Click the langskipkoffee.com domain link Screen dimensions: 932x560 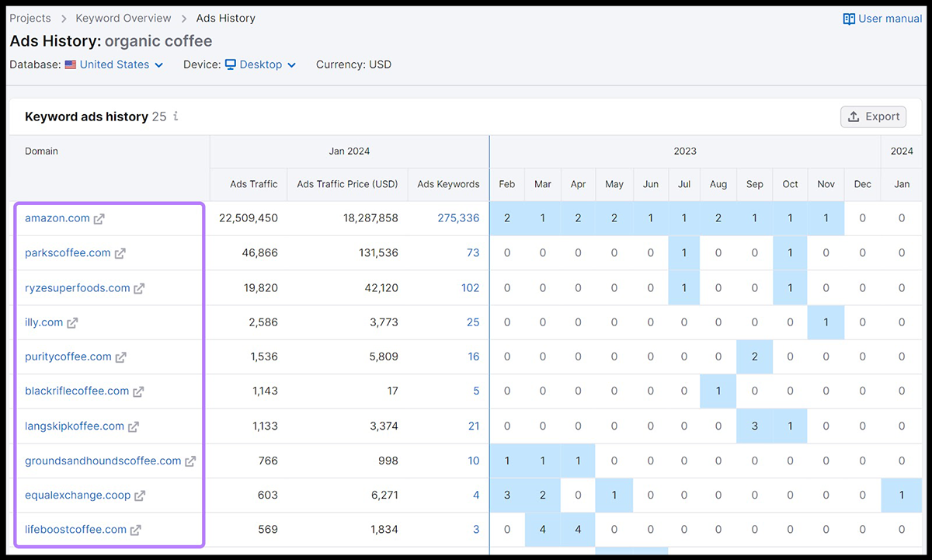coord(75,426)
